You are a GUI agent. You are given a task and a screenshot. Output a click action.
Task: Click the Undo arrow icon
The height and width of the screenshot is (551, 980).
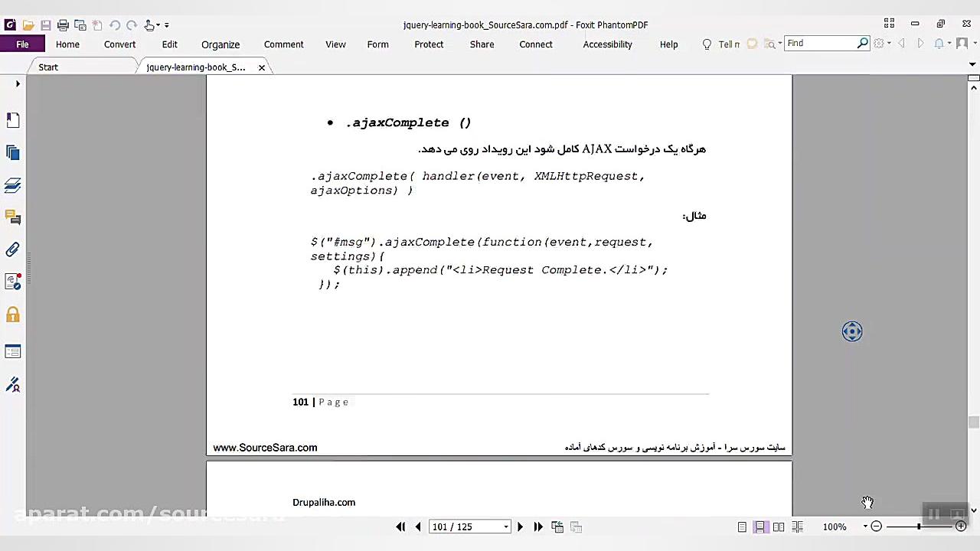coord(115,25)
